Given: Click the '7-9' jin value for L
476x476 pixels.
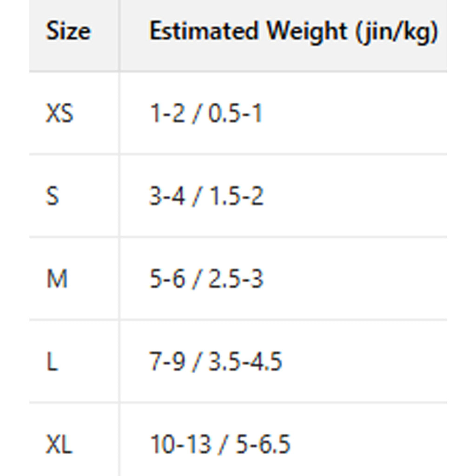Looking at the screenshot, I should tap(167, 362).
